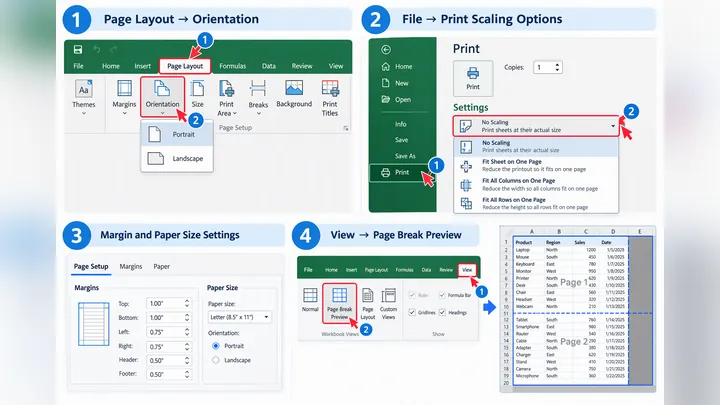
Task: Choose Portrait in the Orientation dropdown
Action: [177, 135]
